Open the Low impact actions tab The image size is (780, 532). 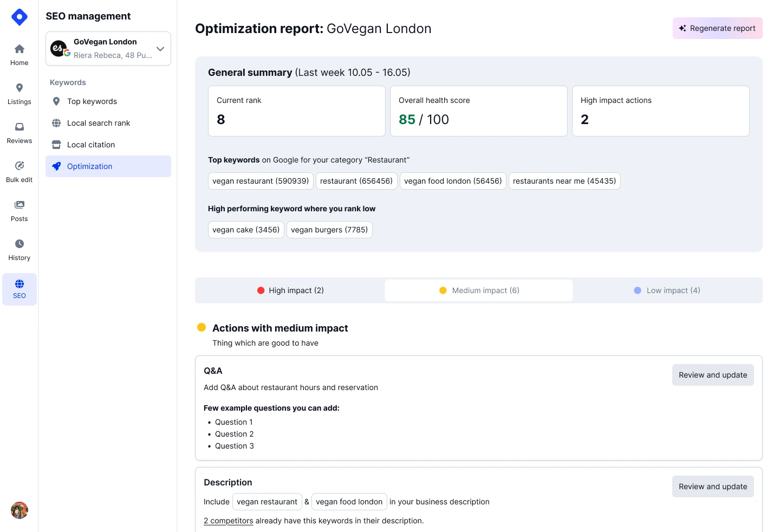pyautogui.click(x=667, y=290)
